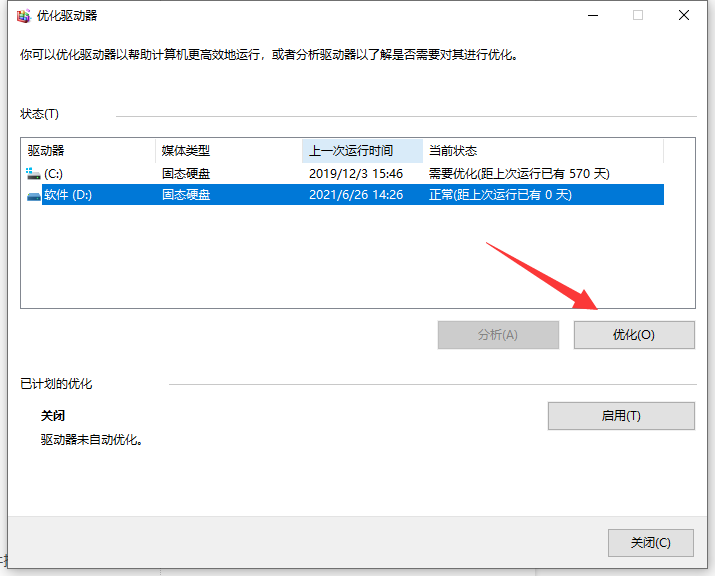Click the 软件 (D:) drive icon
This screenshot has width=715, height=576.
point(34,195)
